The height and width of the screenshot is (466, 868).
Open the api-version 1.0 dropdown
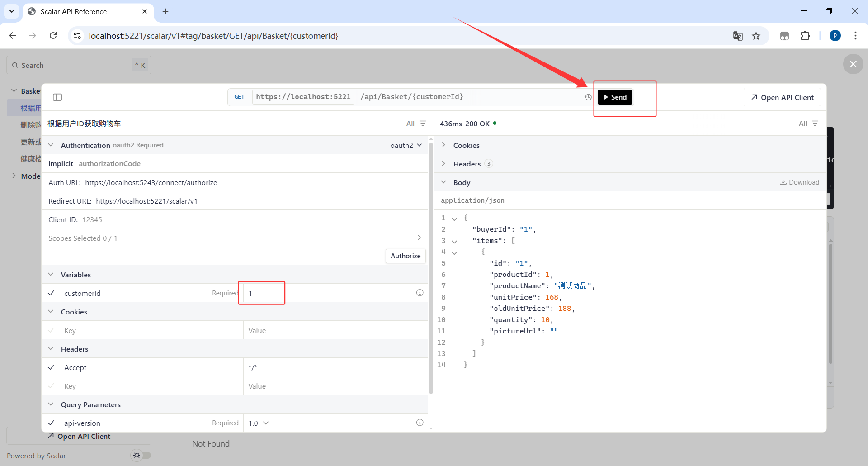259,423
